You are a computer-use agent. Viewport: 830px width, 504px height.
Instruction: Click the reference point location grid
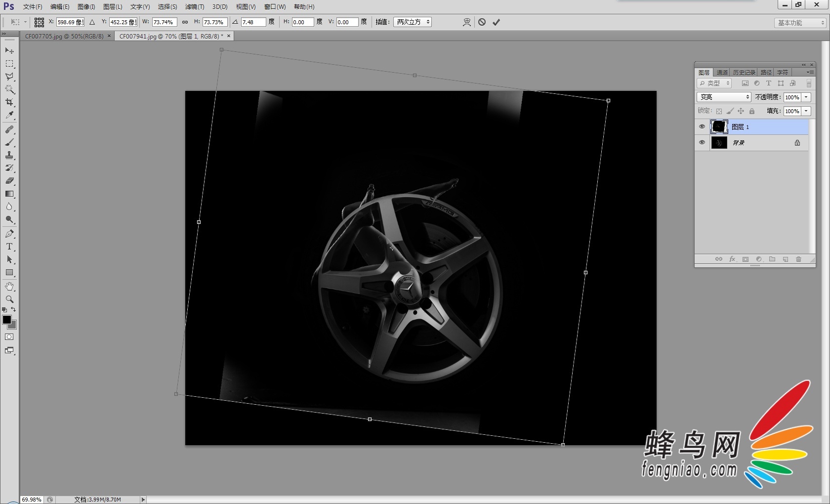point(39,22)
